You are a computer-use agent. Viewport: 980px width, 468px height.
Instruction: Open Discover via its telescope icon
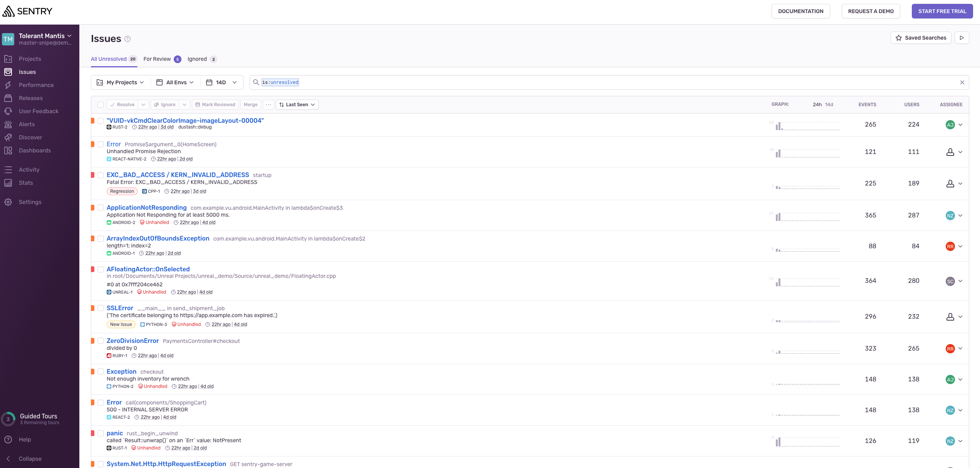point(8,137)
